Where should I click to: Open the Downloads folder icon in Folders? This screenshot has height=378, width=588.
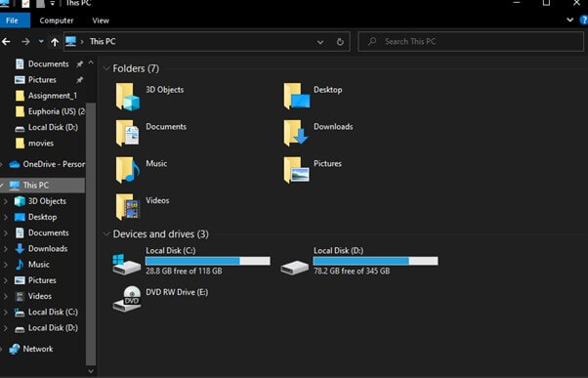click(x=296, y=133)
